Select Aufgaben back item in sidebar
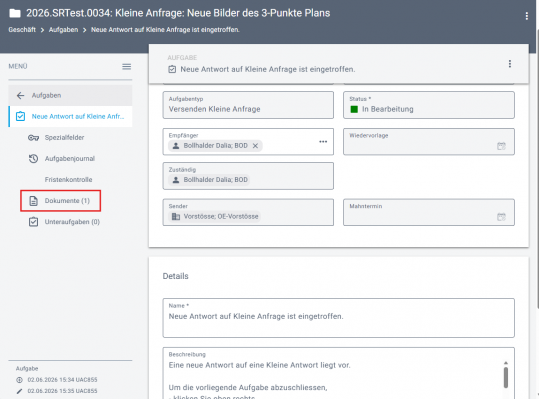This screenshot has width=539, height=399. 70,96
